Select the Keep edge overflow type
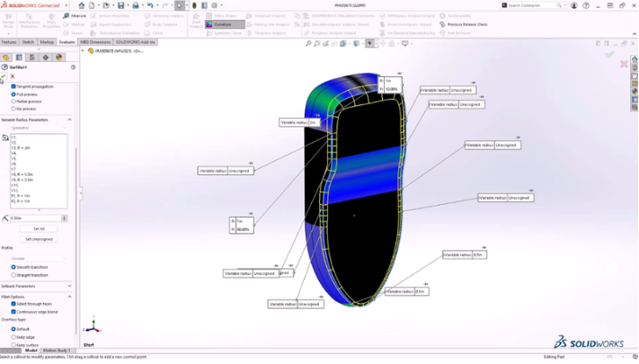 13,337
